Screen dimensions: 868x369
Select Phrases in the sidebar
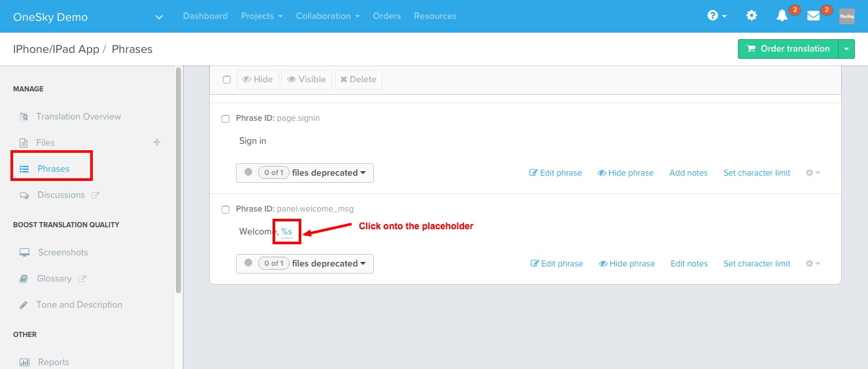point(54,168)
